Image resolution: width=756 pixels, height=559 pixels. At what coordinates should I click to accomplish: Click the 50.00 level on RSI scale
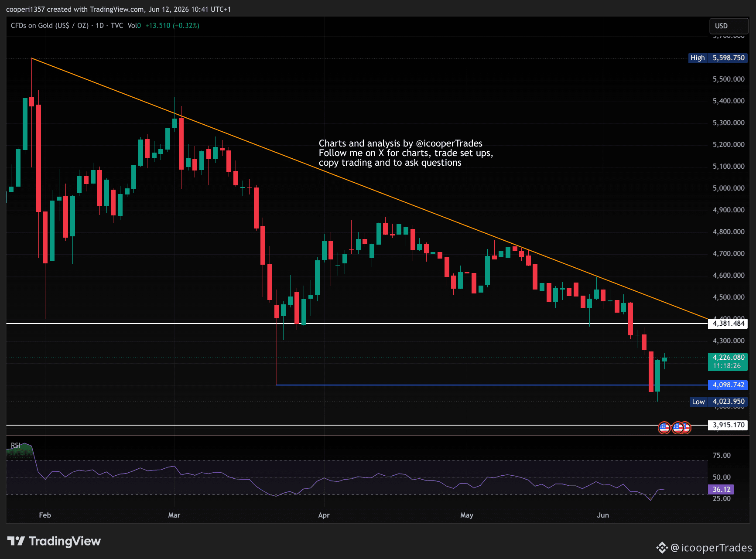pos(722,477)
